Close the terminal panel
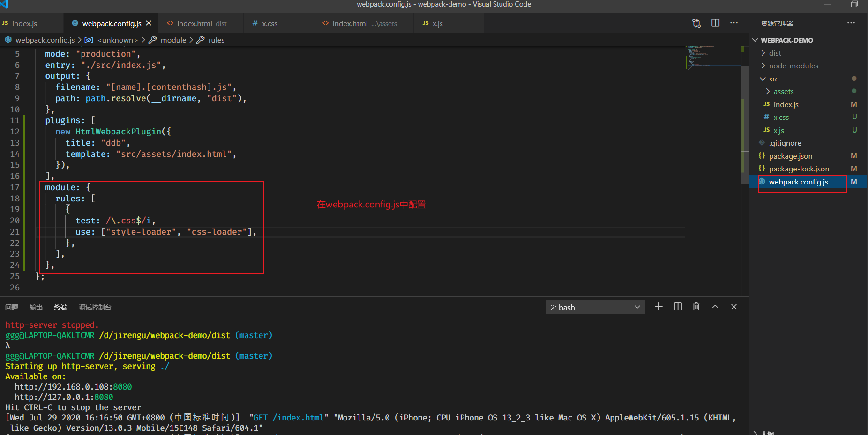 [734, 307]
